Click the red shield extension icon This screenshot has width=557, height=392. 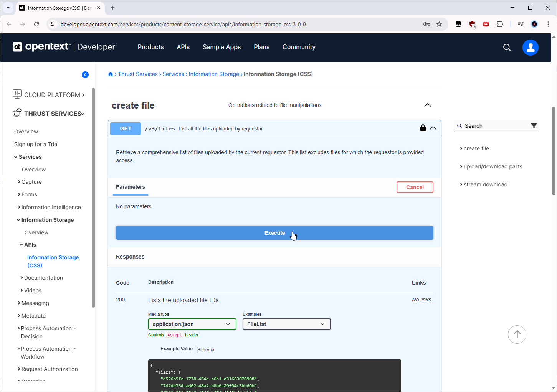tap(473, 24)
